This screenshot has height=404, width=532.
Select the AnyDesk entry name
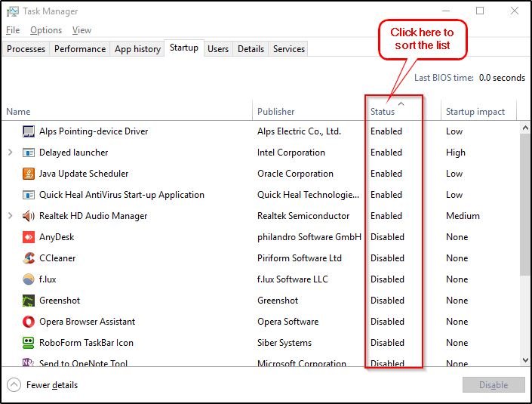coord(57,237)
